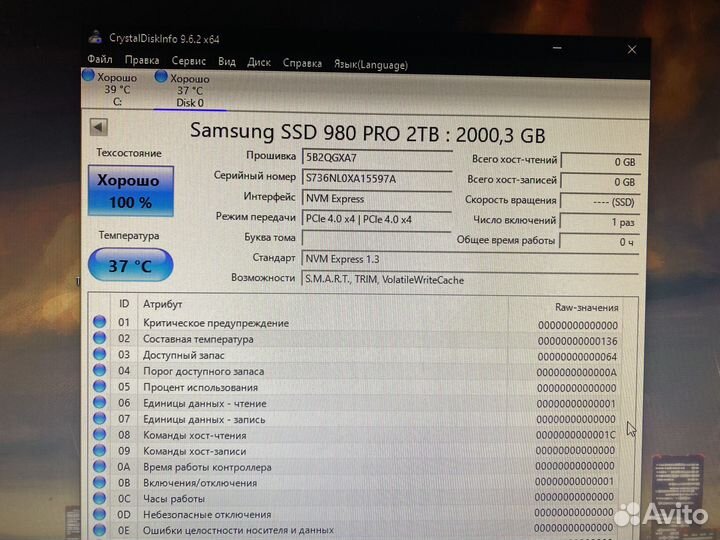The width and height of the screenshot is (720, 540).
Task: Click status orb for 08 Команды хост-чтения
Action: click(x=100, y=434)
